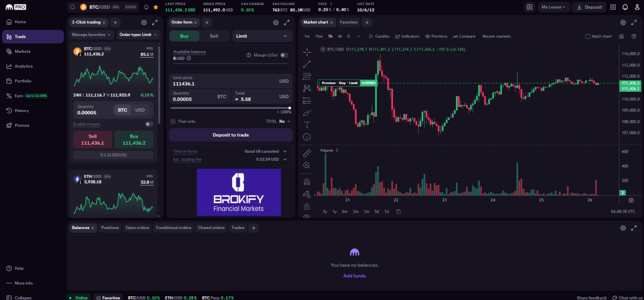Expand the Manage favorites dropdown

click(92, 35)
